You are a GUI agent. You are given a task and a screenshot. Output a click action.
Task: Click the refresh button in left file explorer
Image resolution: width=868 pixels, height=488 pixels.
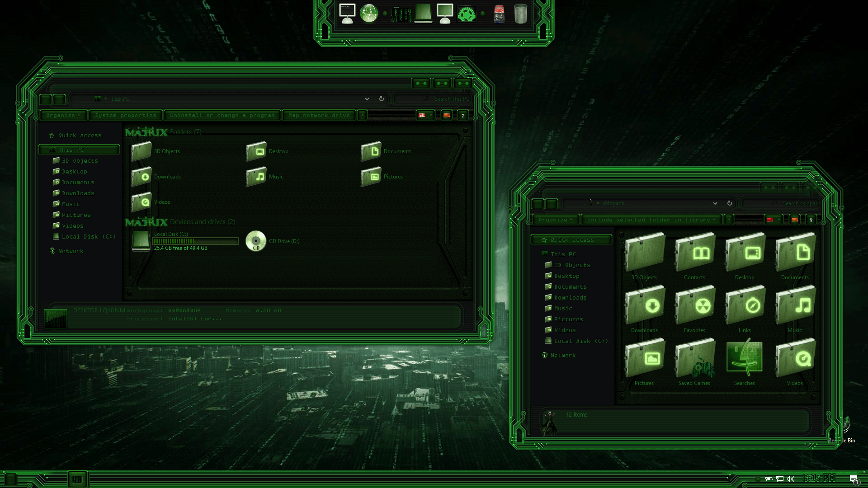[381, 99]
